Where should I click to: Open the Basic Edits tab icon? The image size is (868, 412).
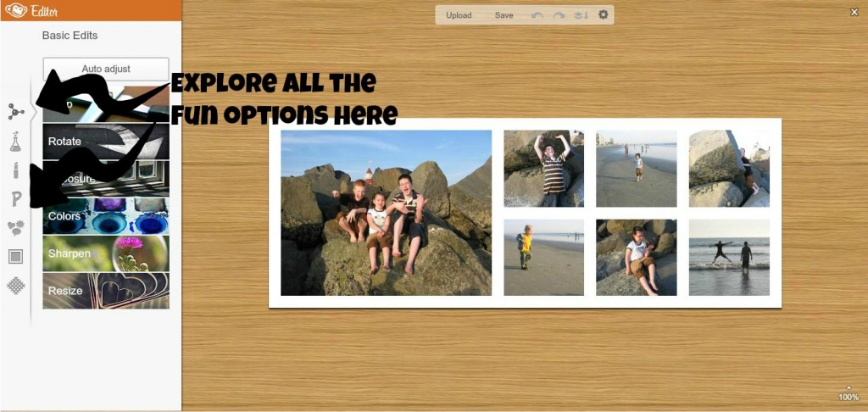coord(15,112)
